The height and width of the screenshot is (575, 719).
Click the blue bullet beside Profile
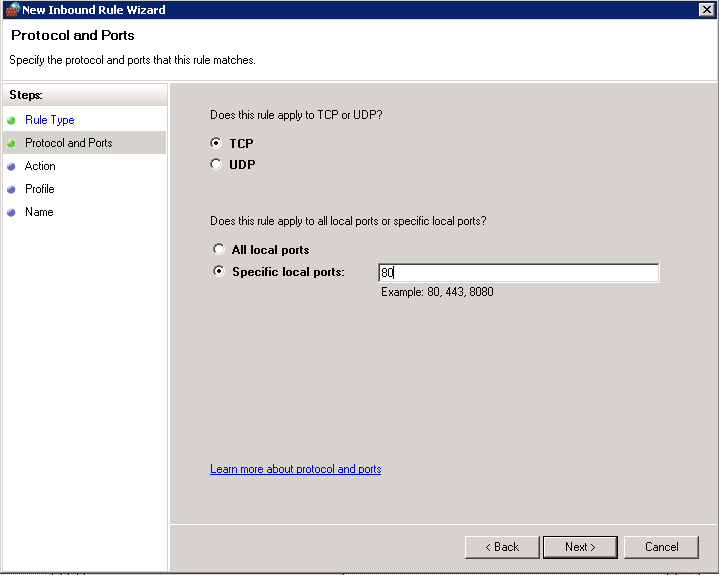(11, 189)
